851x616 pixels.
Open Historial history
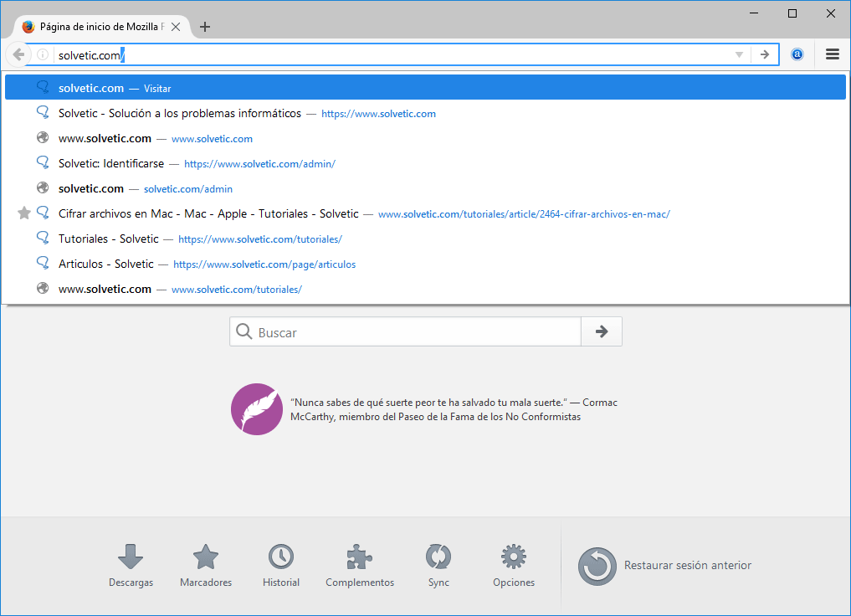[281, 566]
